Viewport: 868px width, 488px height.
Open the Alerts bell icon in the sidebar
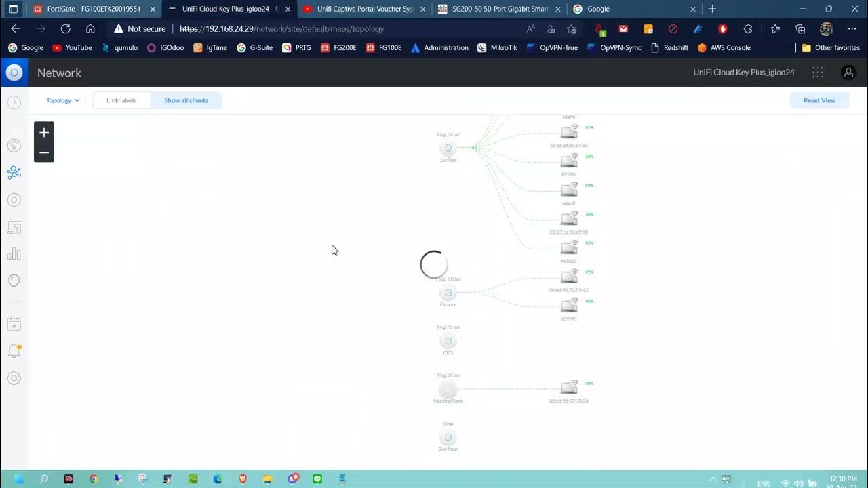pos(14,351)
